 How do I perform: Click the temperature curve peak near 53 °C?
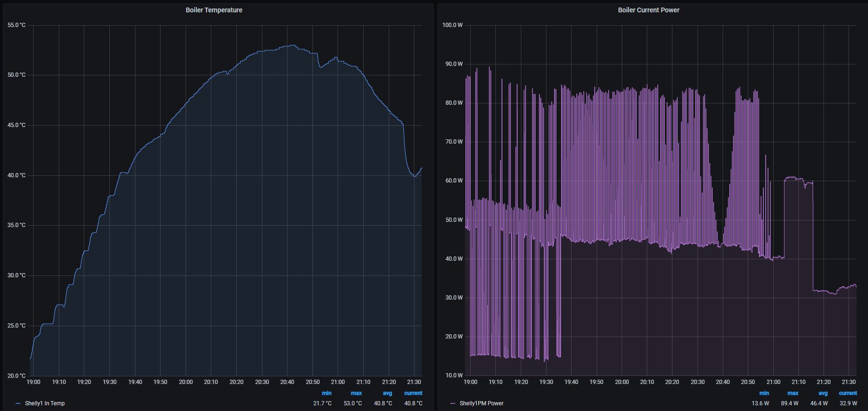291,46
